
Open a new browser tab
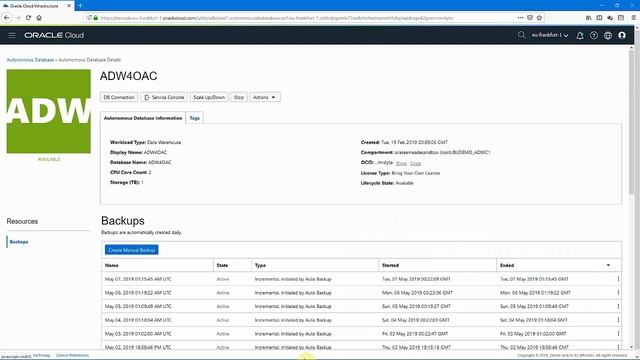point(80,6)
